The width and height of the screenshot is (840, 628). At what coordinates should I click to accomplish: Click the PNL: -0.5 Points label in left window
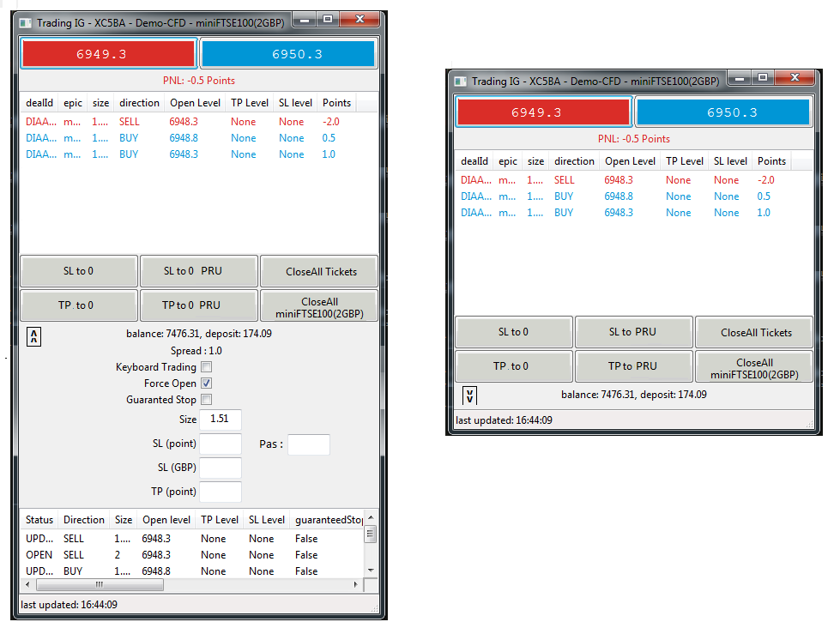click(199, 81)
